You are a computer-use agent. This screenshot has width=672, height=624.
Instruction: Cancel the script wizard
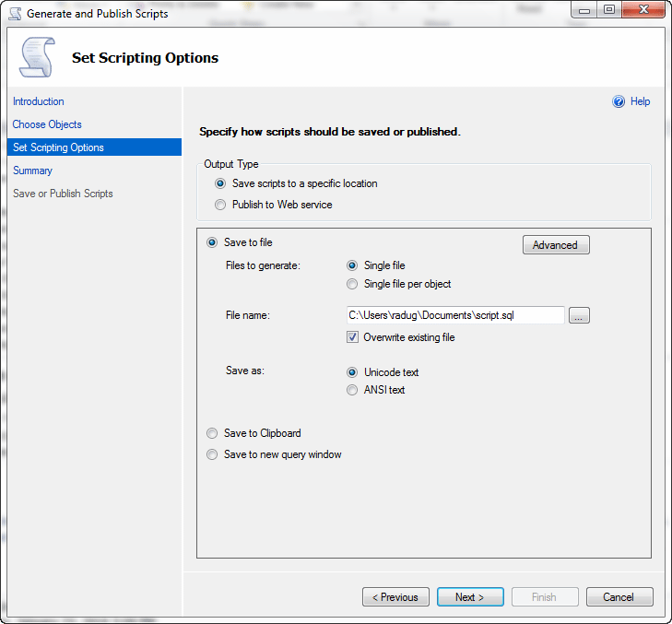pos(619,597)
